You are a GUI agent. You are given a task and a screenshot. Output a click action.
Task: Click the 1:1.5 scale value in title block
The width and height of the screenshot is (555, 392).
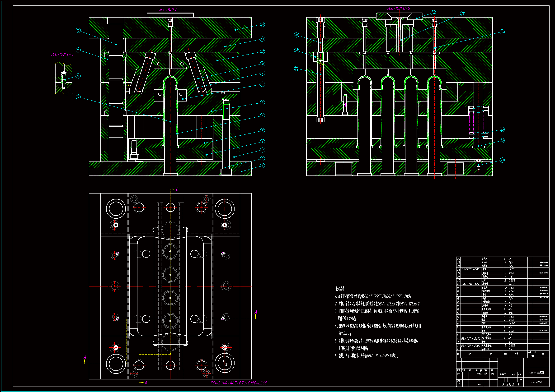tap(520, 380)
